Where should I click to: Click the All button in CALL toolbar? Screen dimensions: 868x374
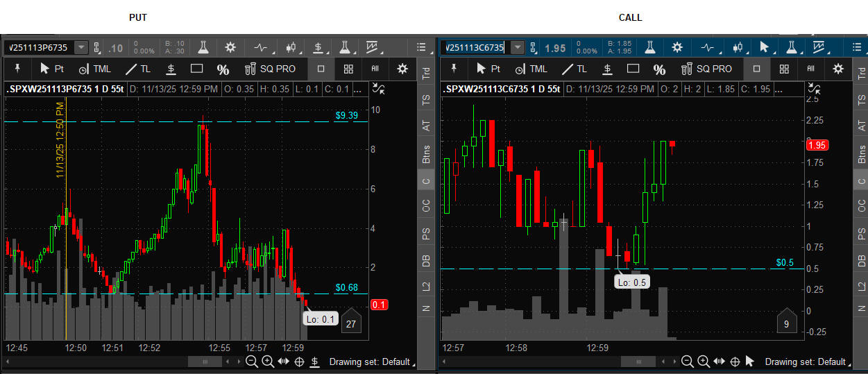pos(810,69)
